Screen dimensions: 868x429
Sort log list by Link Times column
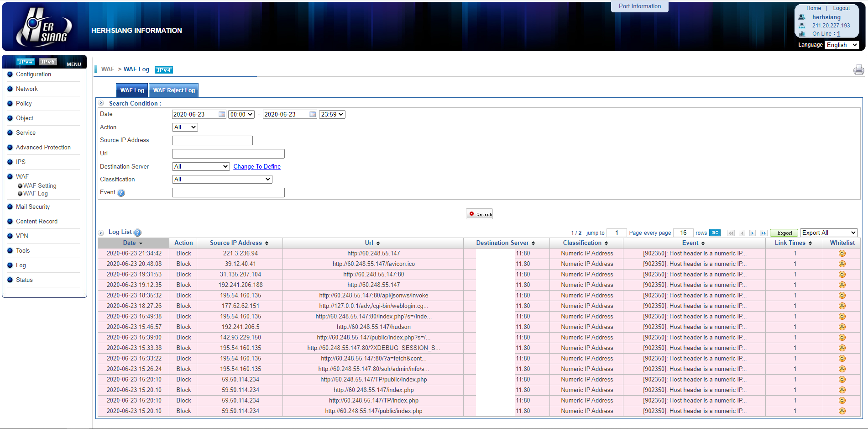point(793,243)
